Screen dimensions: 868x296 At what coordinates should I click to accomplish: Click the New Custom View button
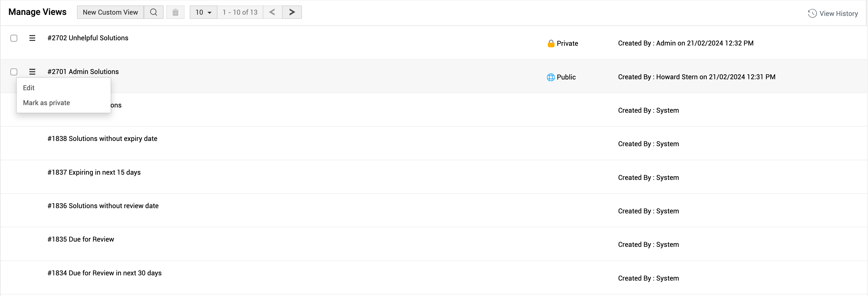(x=110, y=12)
